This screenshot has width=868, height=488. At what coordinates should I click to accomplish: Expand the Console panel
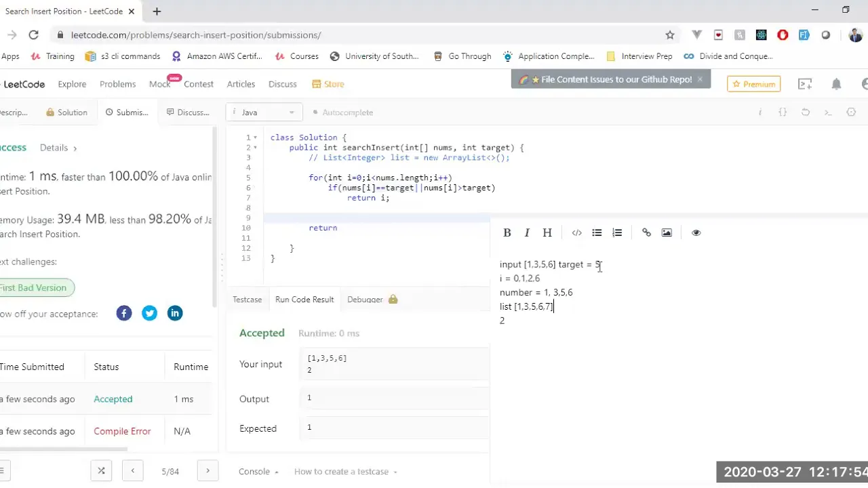[258, 472]
